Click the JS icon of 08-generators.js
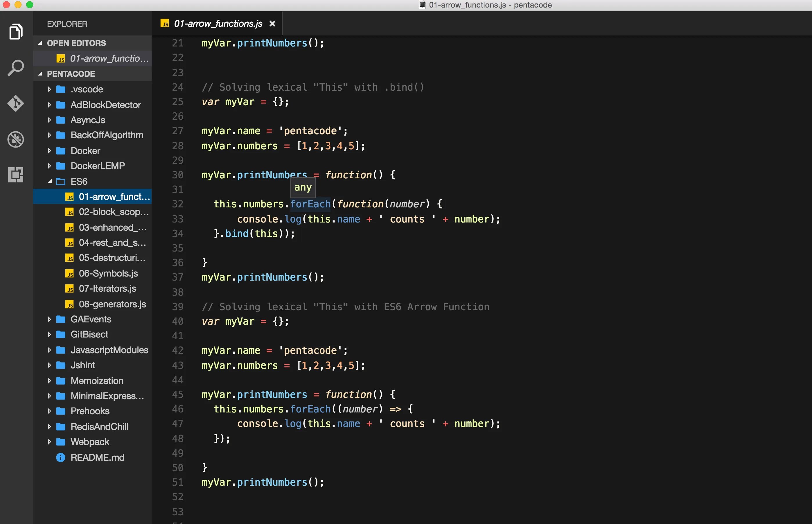The height and width of the screenshot is (524, 812). click(x=69, y=304)
